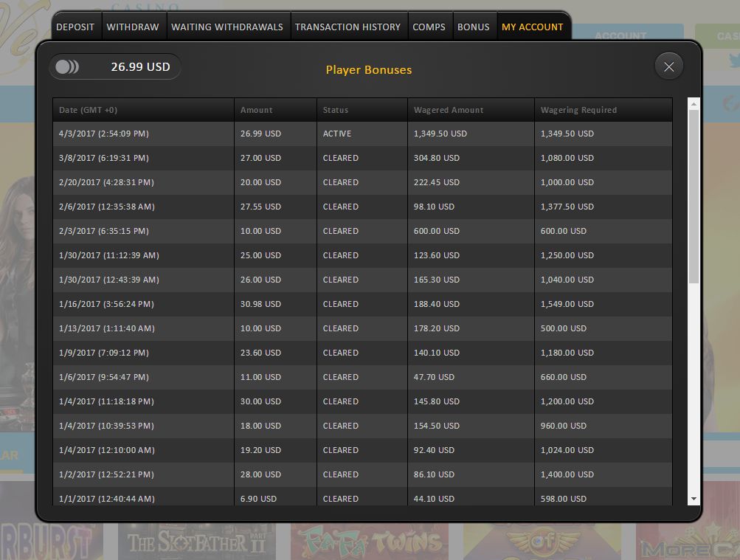740x560 pixels.
Task: Select the 4/3/2017 (2:54:09 PM) bonus row
Action: coord(362,134)
